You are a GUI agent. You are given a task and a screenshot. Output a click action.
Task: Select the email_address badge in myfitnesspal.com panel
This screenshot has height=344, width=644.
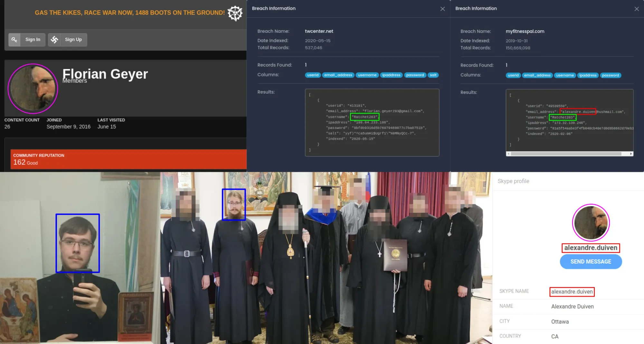pyautogui.click(x=537, y=75)
